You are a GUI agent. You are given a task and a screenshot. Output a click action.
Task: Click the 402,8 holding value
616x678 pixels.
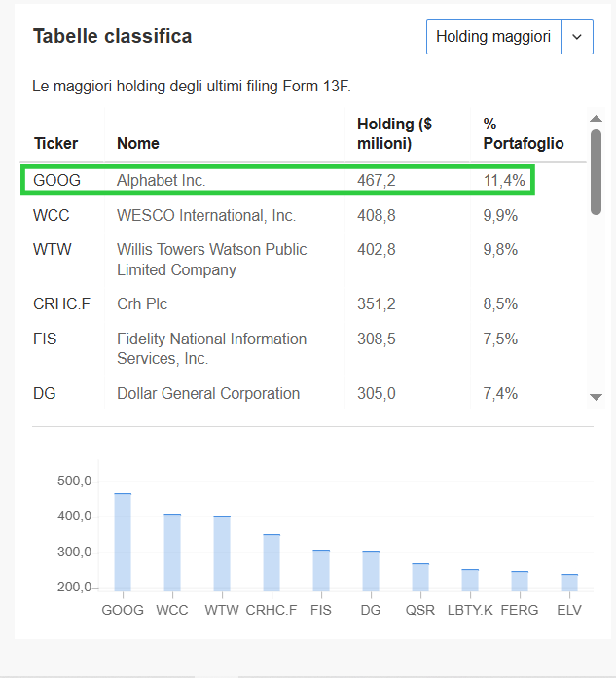[377, 249]
